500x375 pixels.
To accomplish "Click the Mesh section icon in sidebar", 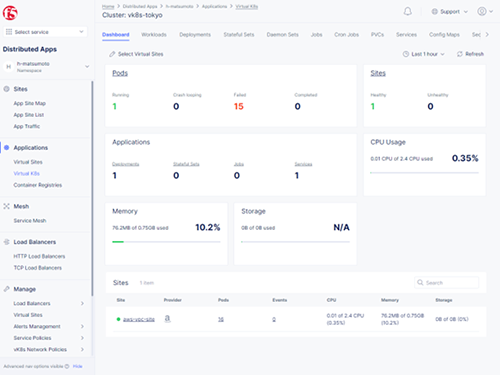I will (6, 206).
